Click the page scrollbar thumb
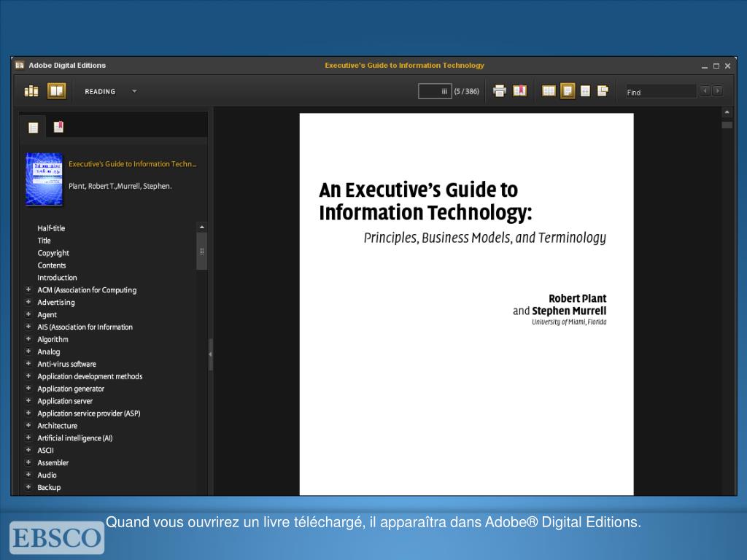 coord(727,125)
